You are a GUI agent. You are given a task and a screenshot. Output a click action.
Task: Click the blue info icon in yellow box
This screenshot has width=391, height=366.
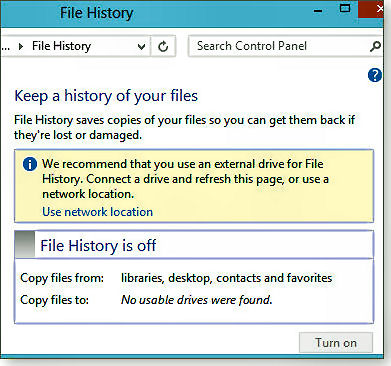tap(30, 164)
